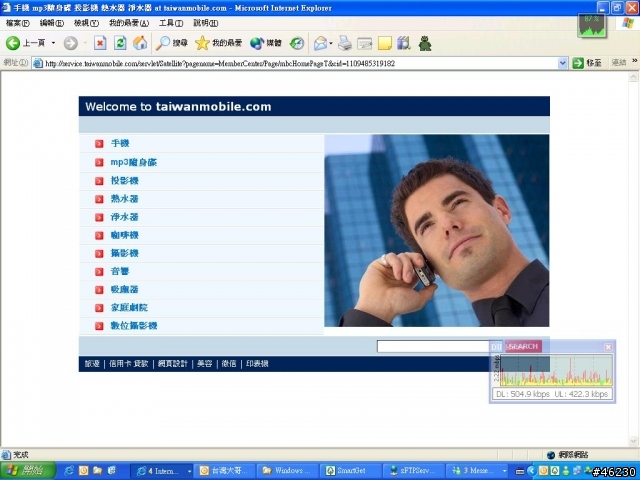640x480 pixels.
Task: Click the green frog toolbar icon
Action: tap(425, 43)
